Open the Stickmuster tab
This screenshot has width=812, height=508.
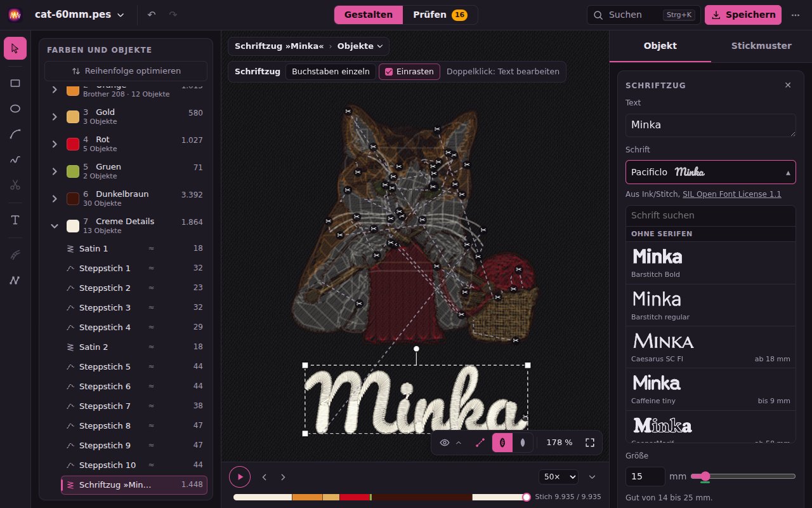(x=761, y=46)
